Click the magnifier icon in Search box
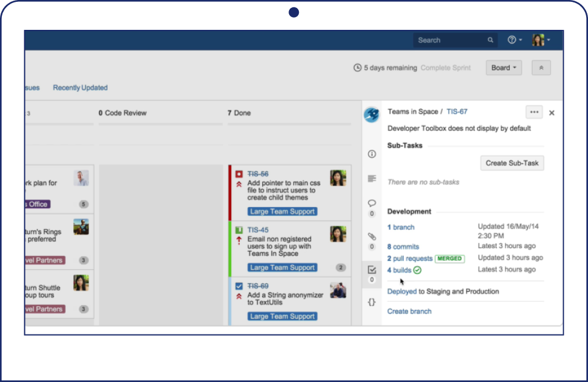The image size is (588, 382). (490, 40)
